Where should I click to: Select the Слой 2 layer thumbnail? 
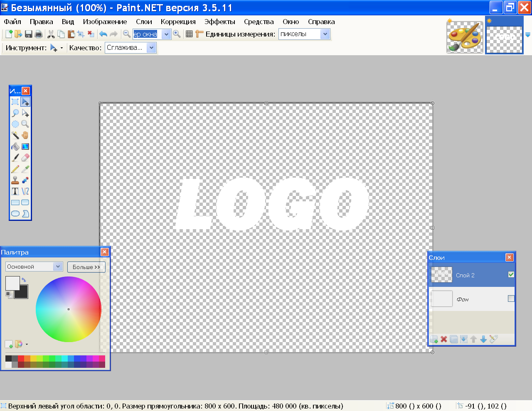coord(441,274)
